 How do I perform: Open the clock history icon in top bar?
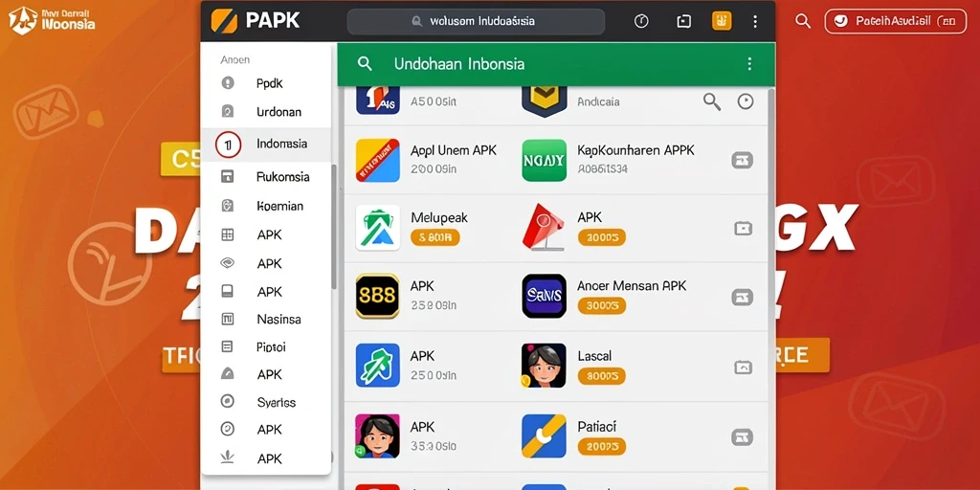point(640,21)
